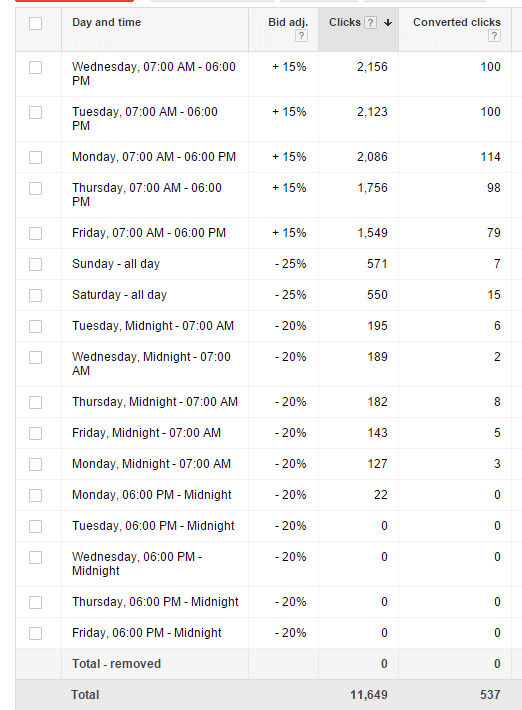The image size is (522, 710).
Task: Click the Bid adj. help question icon
Action: [x=301, y=36]
